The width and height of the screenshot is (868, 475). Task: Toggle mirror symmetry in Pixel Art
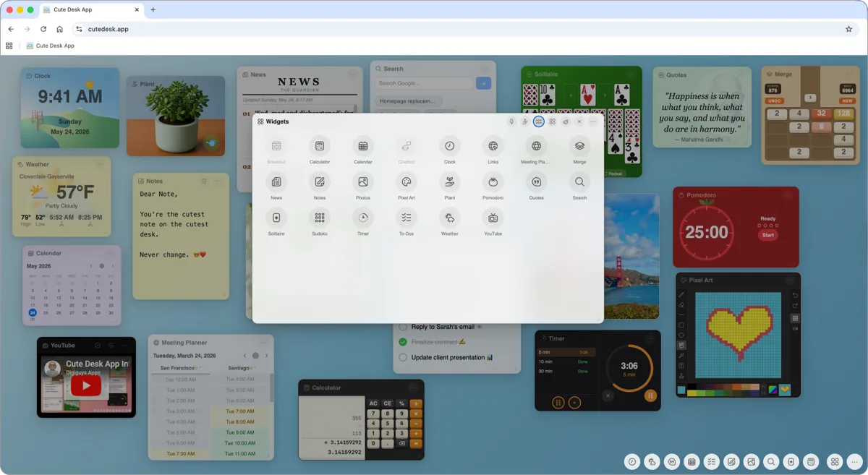(795, 329)
